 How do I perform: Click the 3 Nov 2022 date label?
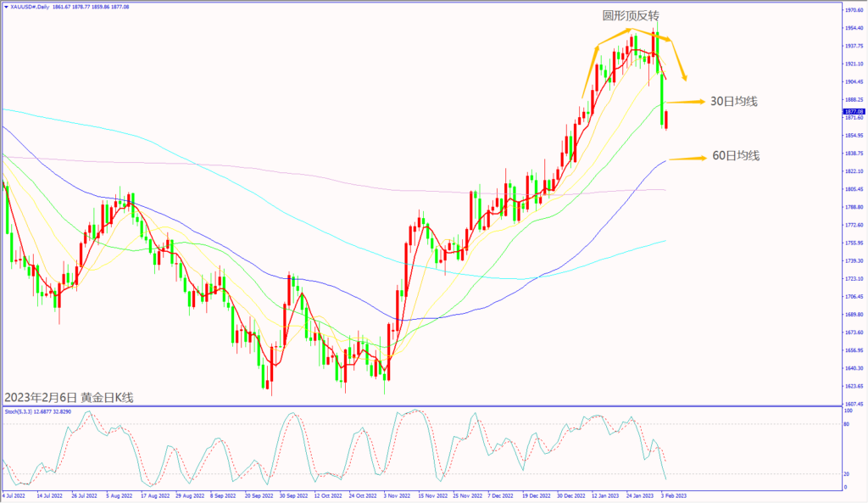pyautogui.click(x=397, y=495)
